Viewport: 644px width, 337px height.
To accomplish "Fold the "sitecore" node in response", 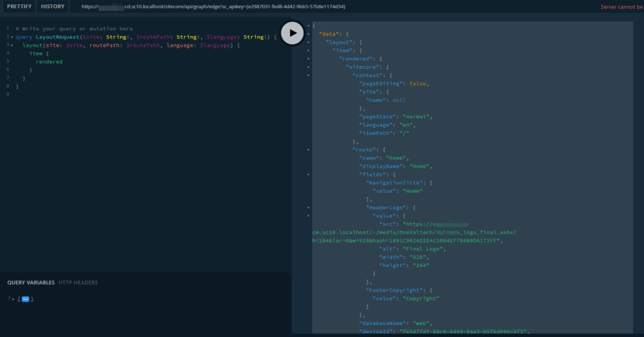I will pos(308,67).
